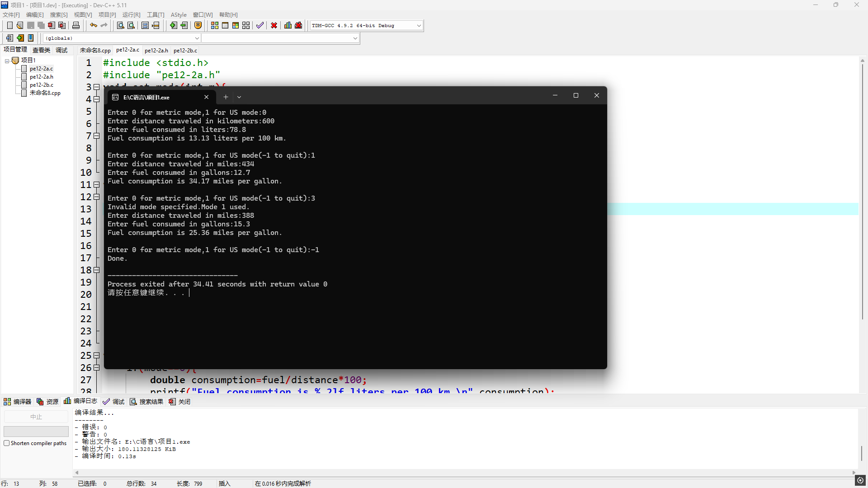Click the 关闭 button in bottom panel
Image resolution: width=868 pixels, height=488 pixels.
click(x=180, y=402)
